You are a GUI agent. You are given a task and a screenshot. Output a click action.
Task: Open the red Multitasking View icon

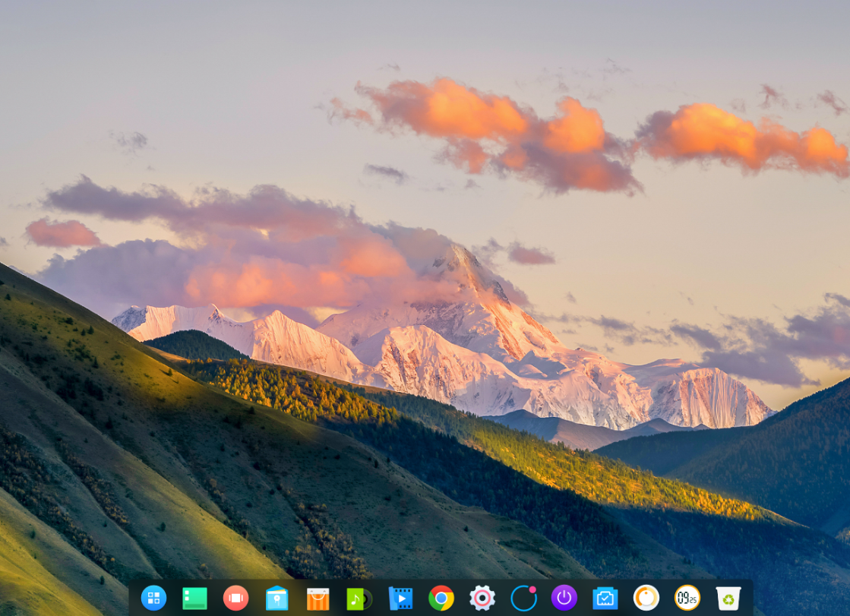click(x=235, y=598)
